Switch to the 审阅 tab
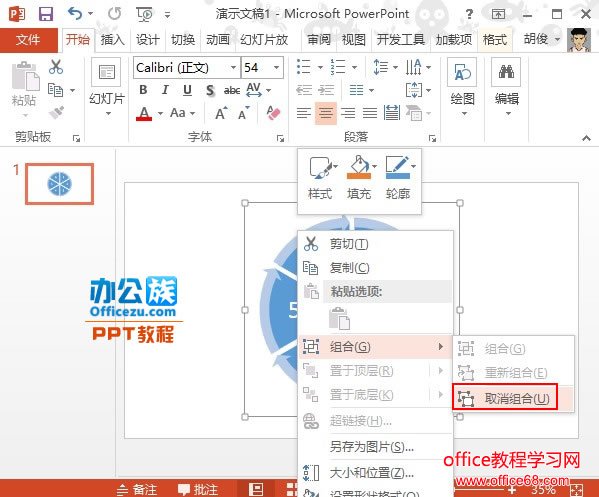 tap(319, 39)
